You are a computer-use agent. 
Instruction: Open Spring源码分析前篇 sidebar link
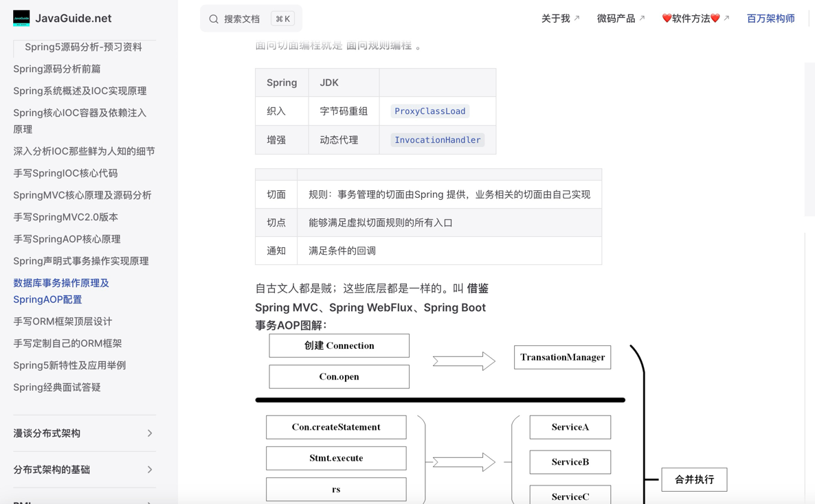pyautogui.click(x=56, y=69)
